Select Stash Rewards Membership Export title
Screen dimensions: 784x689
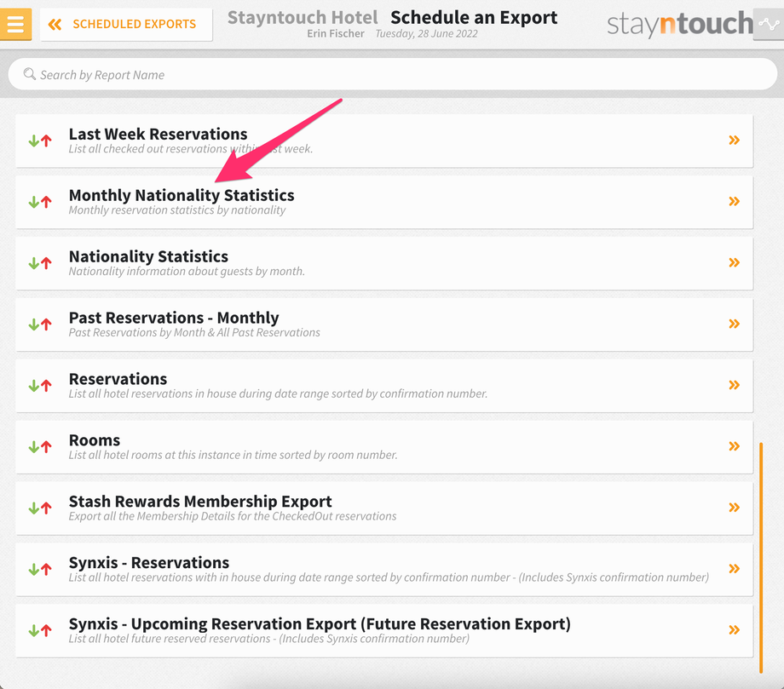[200, 501]
